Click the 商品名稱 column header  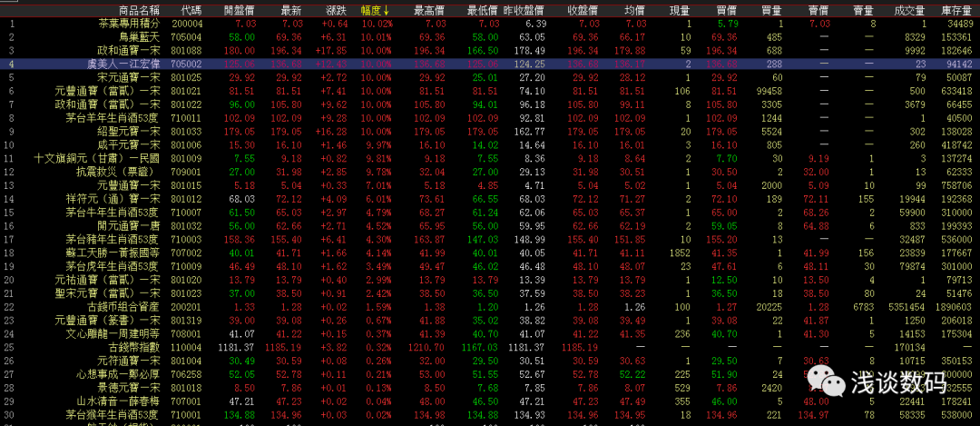[140, 11]
